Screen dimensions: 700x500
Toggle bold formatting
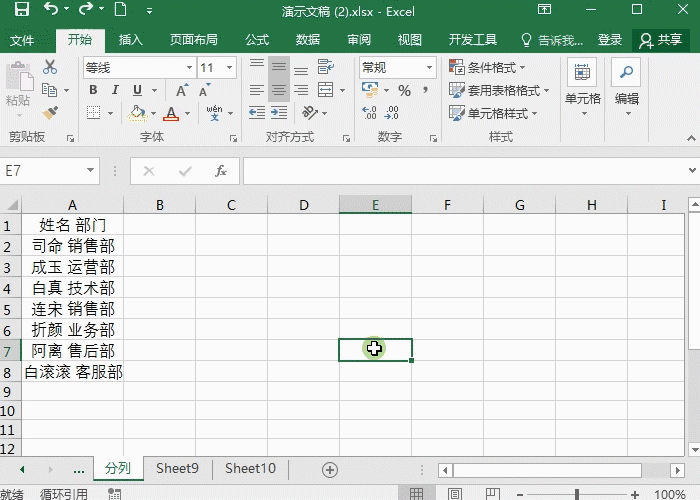coord(93,90)
